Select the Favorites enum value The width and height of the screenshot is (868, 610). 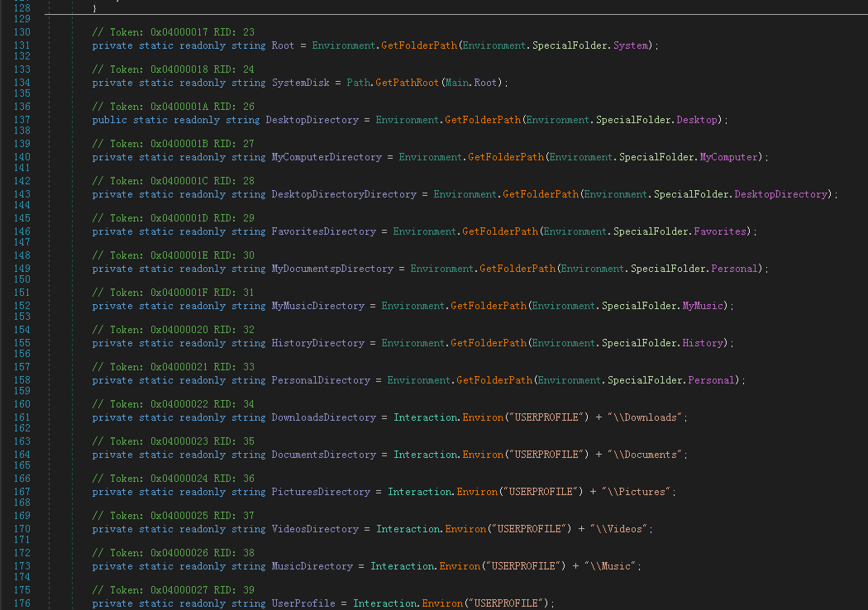[x=720, y=231]
